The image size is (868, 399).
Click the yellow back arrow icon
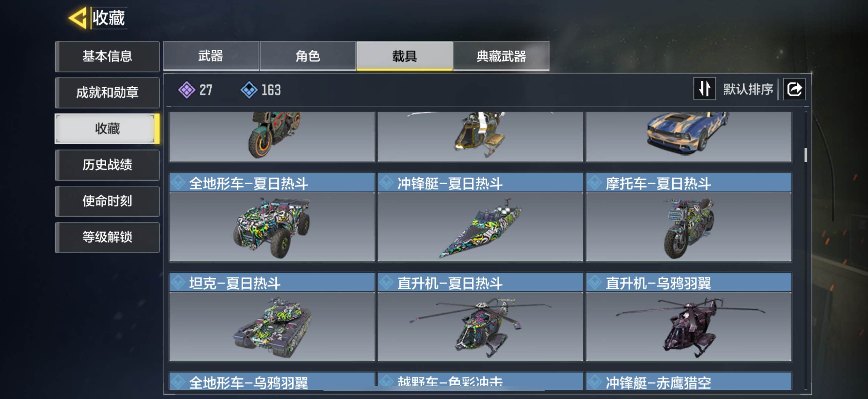point(78,18)
